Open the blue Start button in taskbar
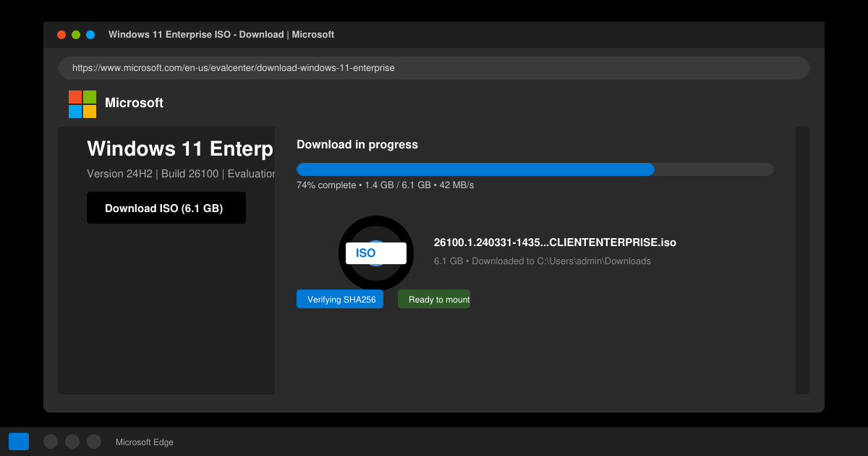 [x=19, y=442]
